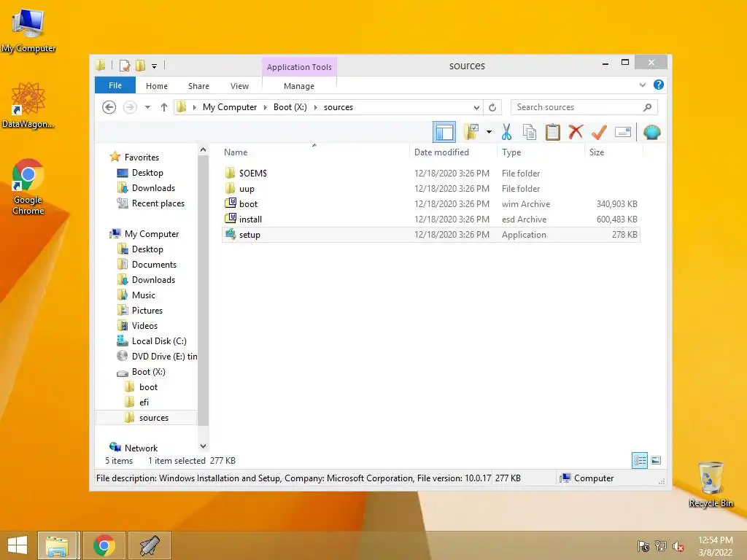Screen dimensions: 747x560
Task: Delete selected file with red X icon
Action: click(576, 131)
